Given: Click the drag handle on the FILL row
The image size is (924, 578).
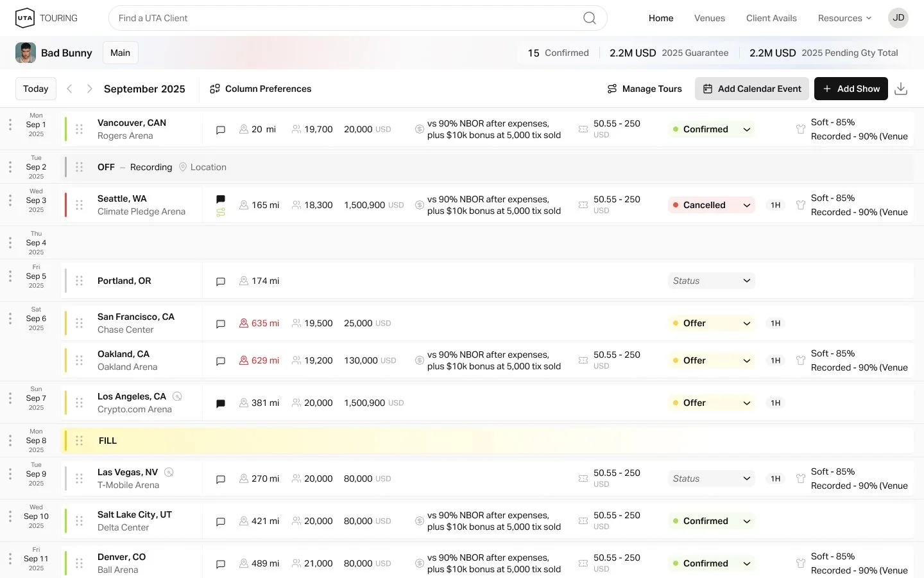Looking at the screenshot, I should [x=80, y=441].
